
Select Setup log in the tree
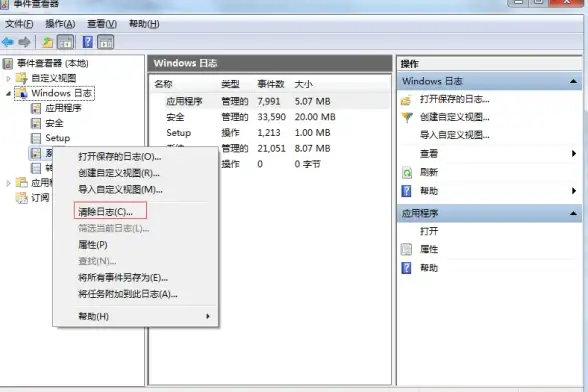[x=58, y=138]
